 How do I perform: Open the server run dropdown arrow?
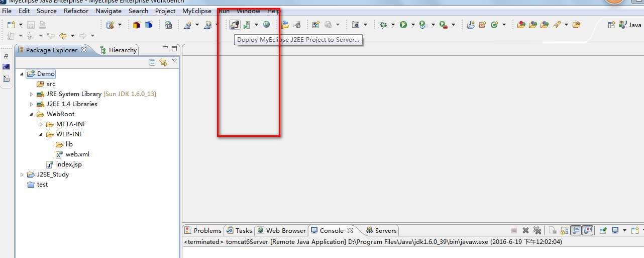pyautogui.click(x=256, y=25)
